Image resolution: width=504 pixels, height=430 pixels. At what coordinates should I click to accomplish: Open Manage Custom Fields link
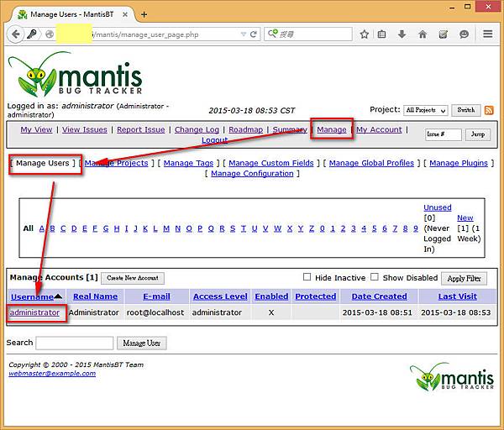point(271,163)
